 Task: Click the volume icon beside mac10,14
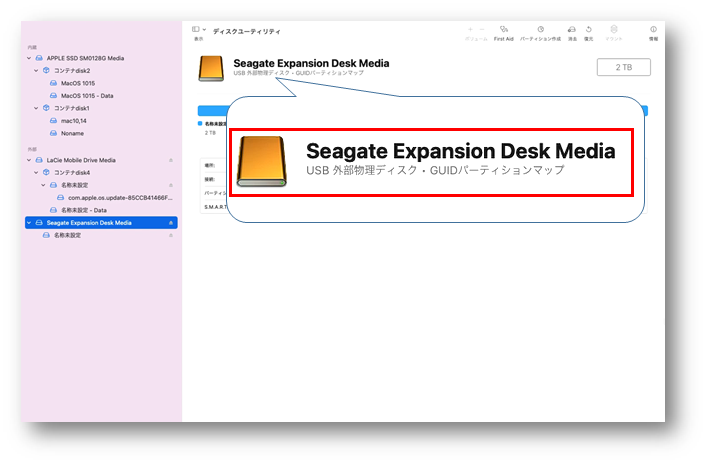pos(54,121)
